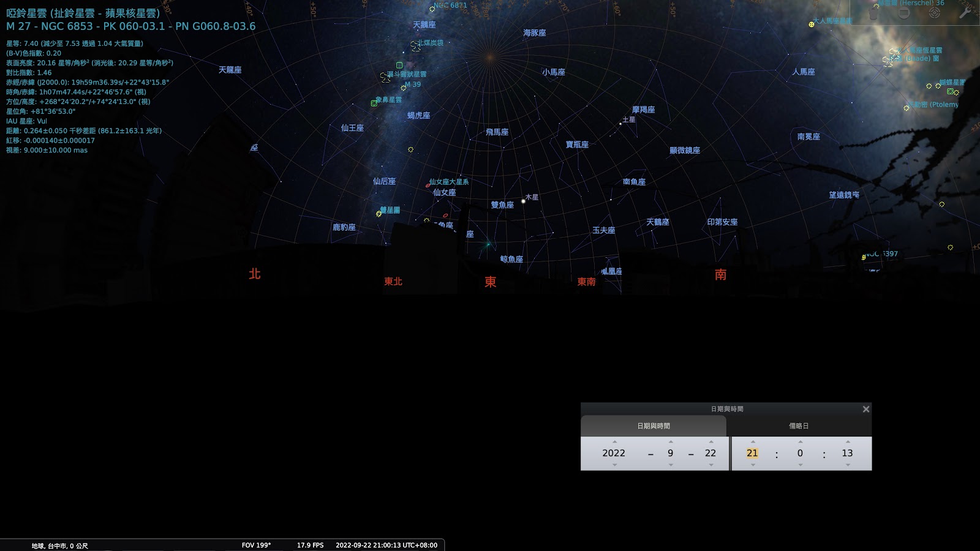
Task: Select the 北煤炭袋 dark nebula marker
Action: click(415, 45)
